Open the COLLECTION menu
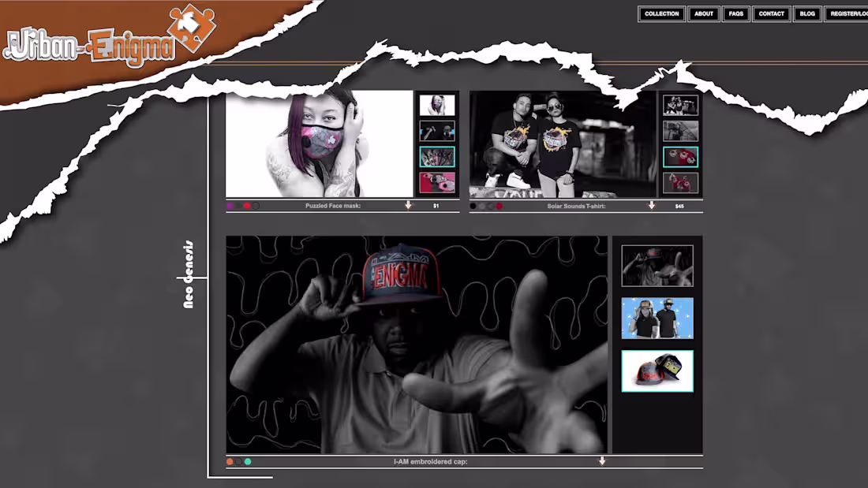The image size is (868, 488). (661, 13)
